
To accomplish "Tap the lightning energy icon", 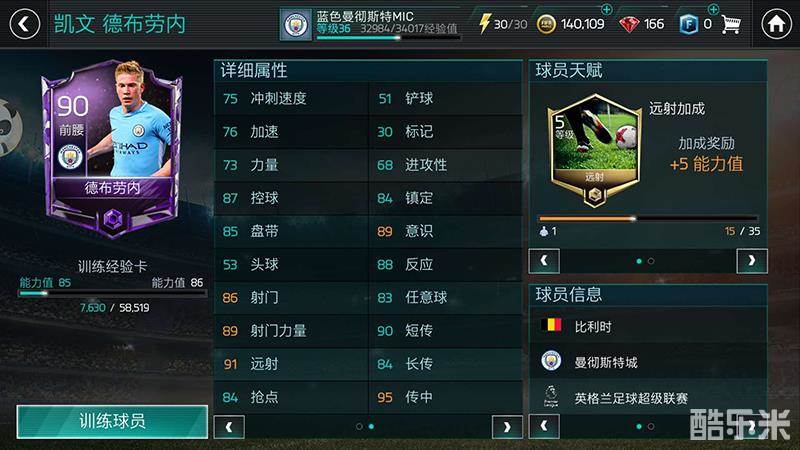I will pyautogui.click(x=484, y=23).
